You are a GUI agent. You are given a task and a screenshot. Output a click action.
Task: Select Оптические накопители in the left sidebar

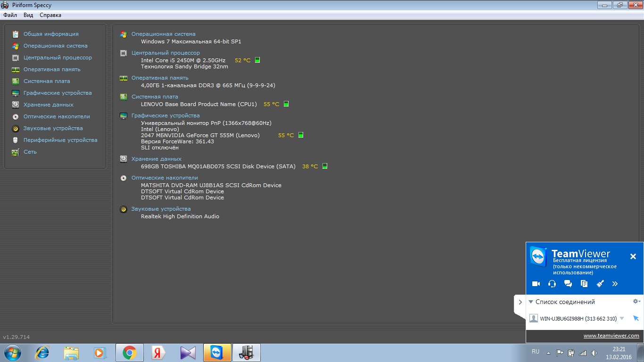click(x=57, y=116)
